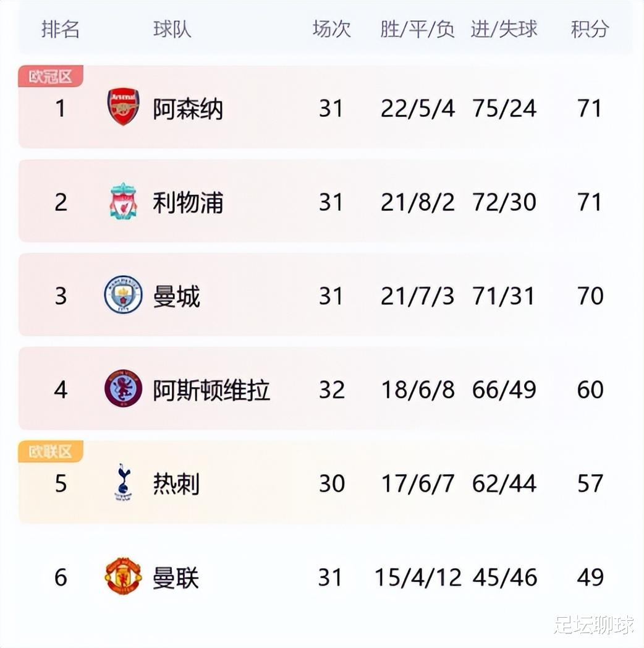Click the Aston Villa club crest
This screenshot has width=644, height=648.
[x=123, y=388]
